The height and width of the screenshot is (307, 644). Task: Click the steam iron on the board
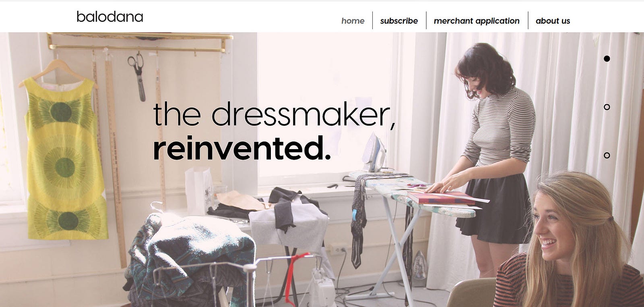[374, 153]
